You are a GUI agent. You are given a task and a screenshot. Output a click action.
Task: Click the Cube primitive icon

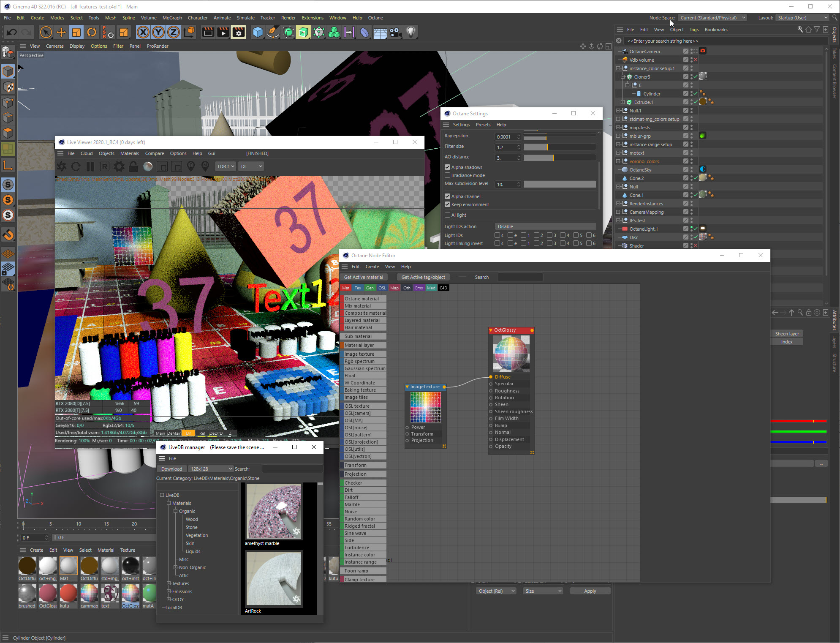pos(258,33)
